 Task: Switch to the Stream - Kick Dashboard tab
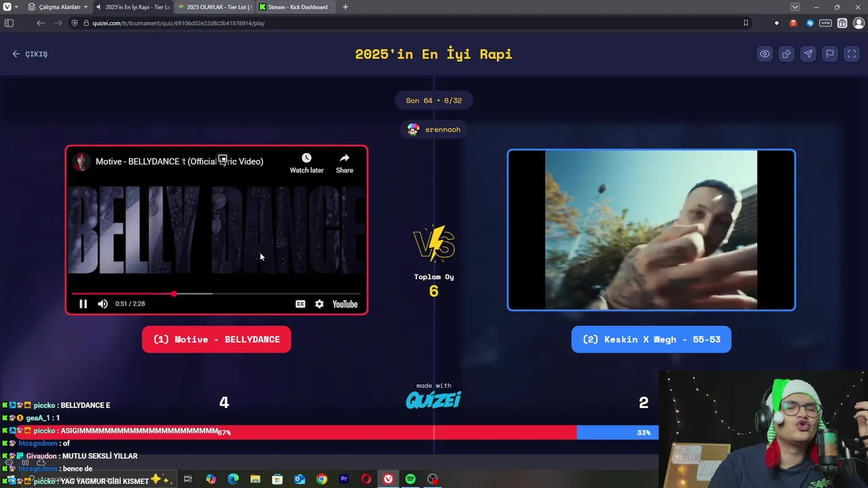[x=296, y=7]
